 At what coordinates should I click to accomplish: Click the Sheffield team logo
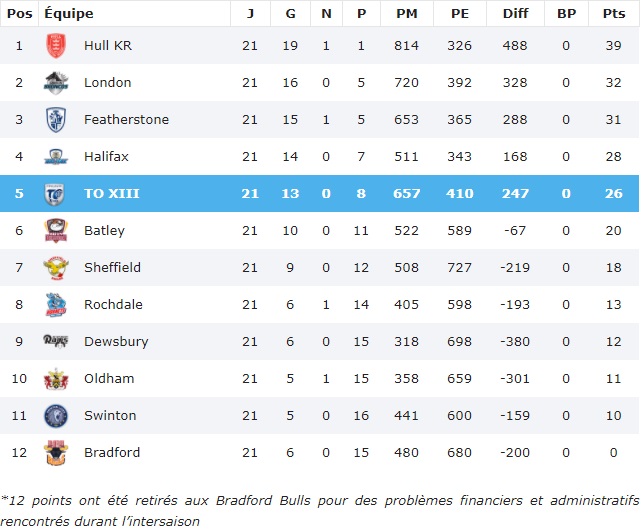coord(56,268)
